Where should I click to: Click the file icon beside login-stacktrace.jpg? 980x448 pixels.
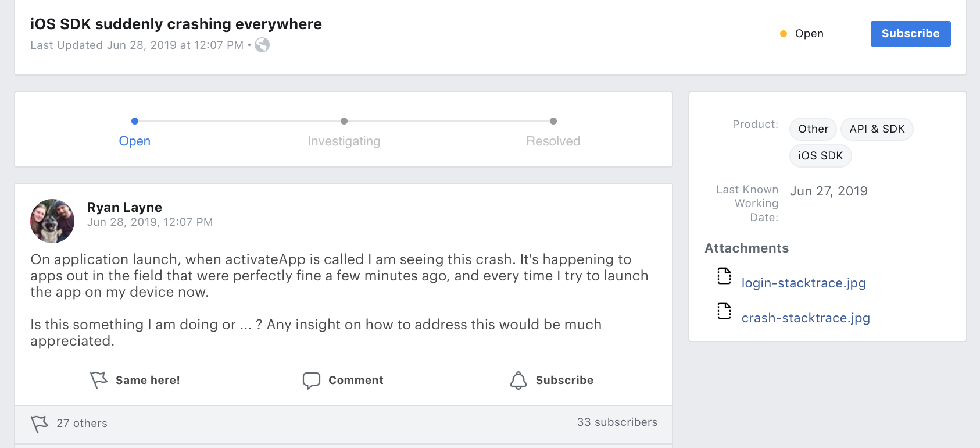pos(724,276)
